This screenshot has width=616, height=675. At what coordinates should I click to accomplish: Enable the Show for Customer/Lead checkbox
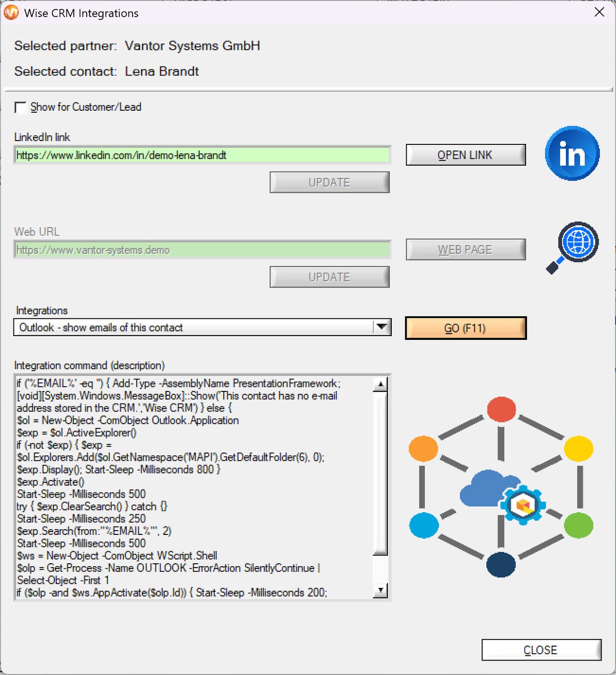pyautogui.click(x=20, y=107)
